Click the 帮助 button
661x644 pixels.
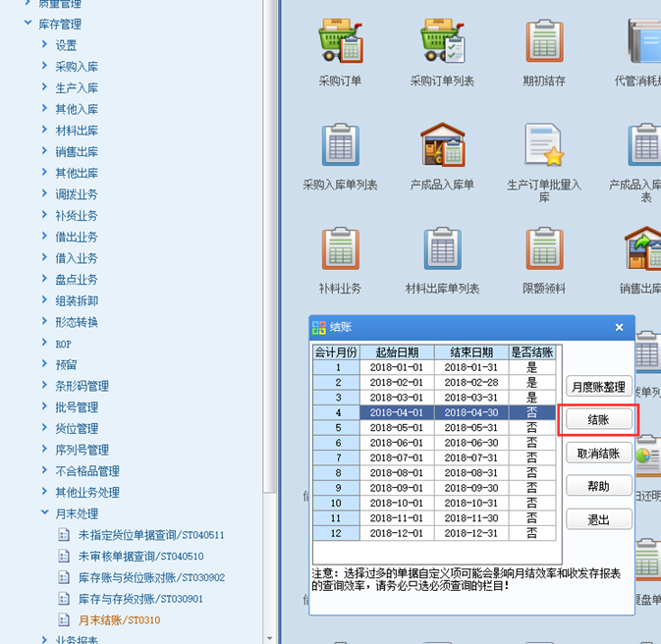point(598,486)
